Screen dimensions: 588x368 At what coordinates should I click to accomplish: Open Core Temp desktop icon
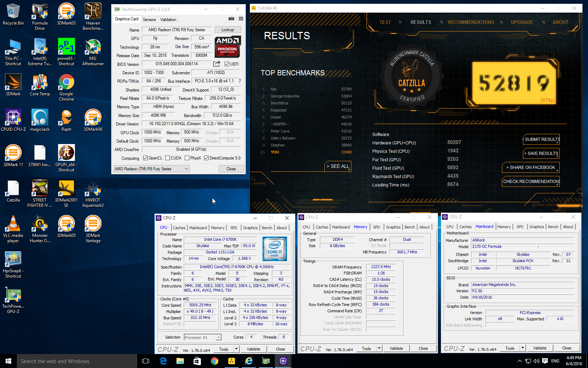40,85
